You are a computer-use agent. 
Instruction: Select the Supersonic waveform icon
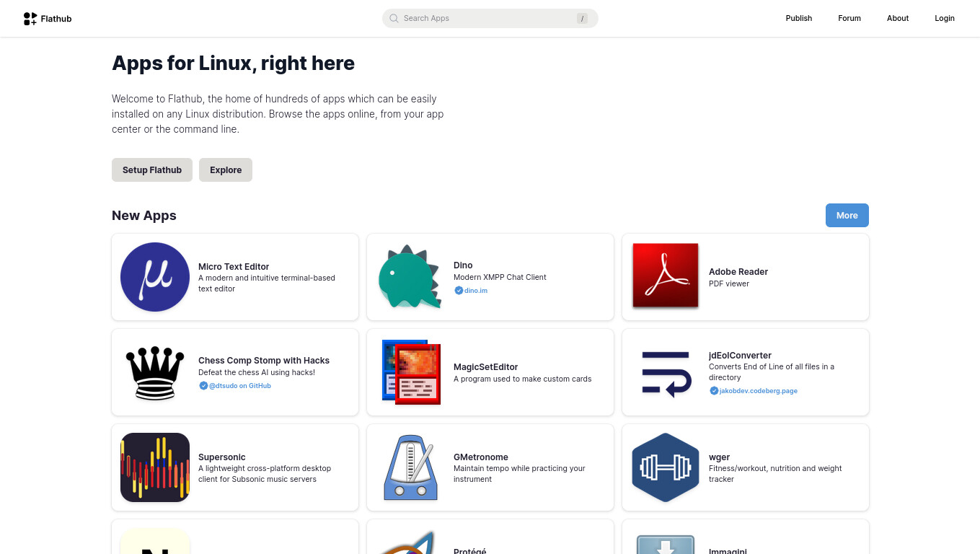click(155, 467)
